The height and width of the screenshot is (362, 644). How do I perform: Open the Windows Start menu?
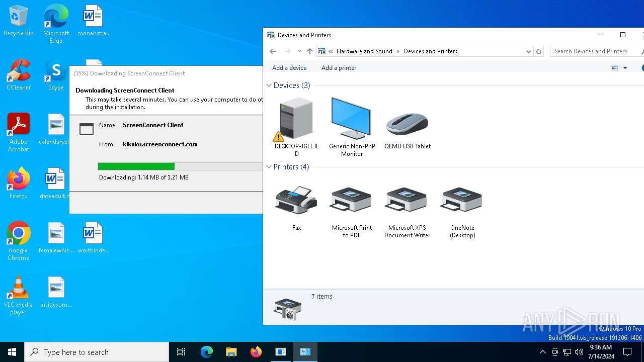click(12, 352)
